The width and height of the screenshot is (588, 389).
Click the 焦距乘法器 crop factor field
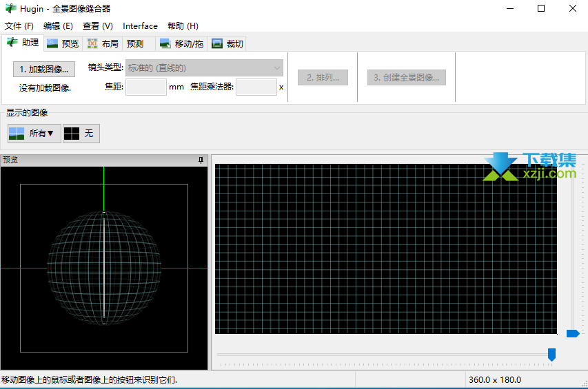(x=256, y=87)
